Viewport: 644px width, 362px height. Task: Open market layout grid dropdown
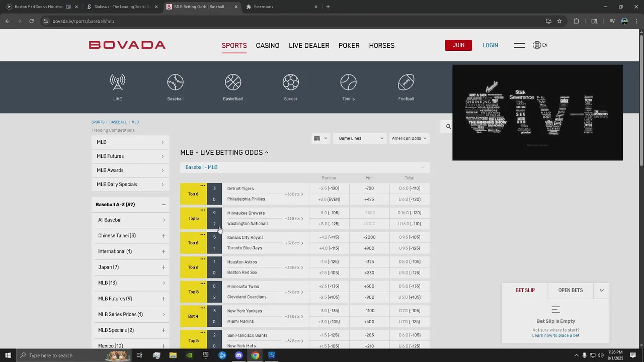[x=320, y=138]
